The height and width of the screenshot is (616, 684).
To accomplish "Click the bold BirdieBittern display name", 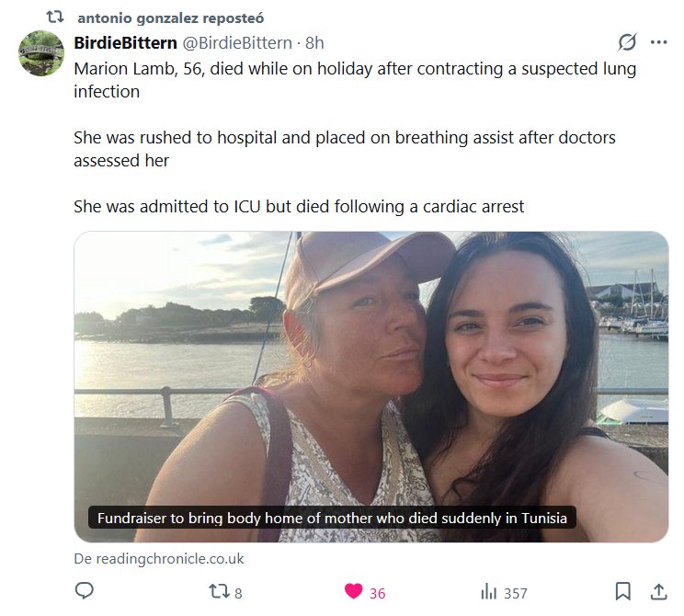I will [x=125, y=43].
